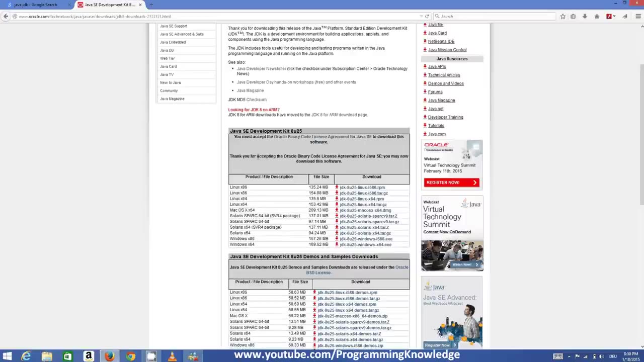Click DEU language indicator in taskbar
This screenshot has height=362, width=644.
pos(613,356)
